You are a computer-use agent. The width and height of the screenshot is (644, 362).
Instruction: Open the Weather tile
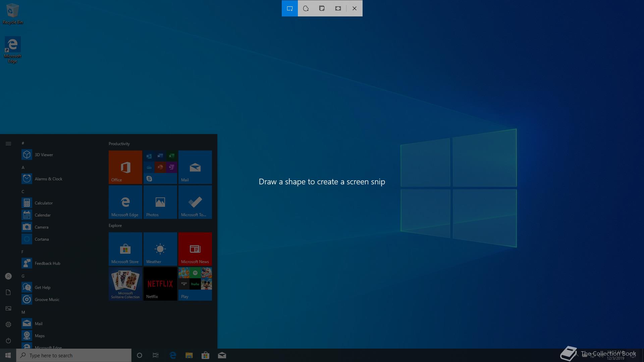[x=160, y=249]
